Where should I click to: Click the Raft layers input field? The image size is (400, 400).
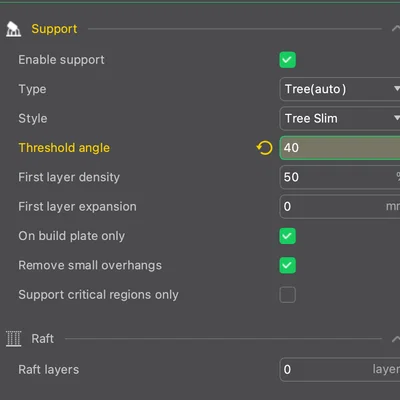click(340, 369)
